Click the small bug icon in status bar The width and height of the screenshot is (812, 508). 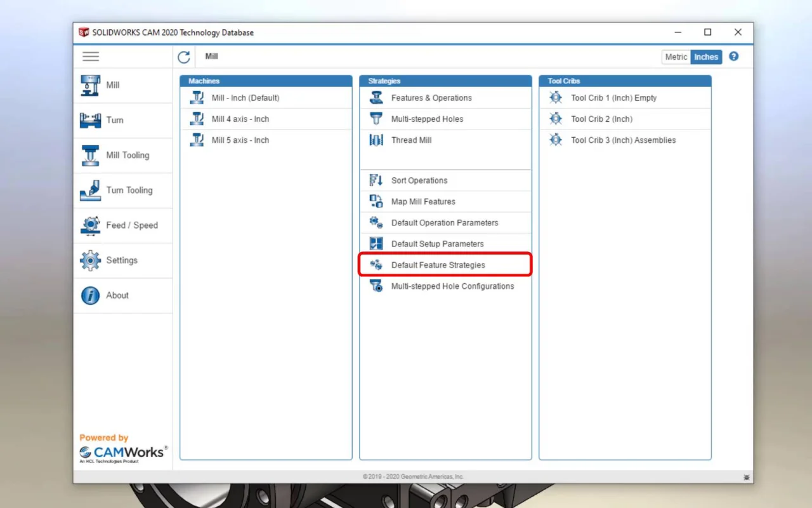point(746,477)
